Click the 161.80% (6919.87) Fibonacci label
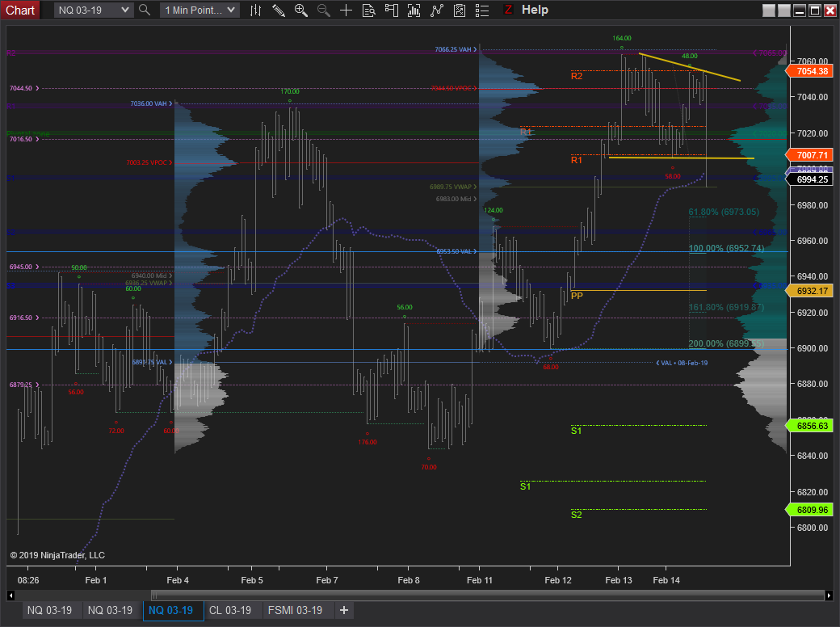Image resolution: width=840 pixels, height=627 pixels. 726,307
